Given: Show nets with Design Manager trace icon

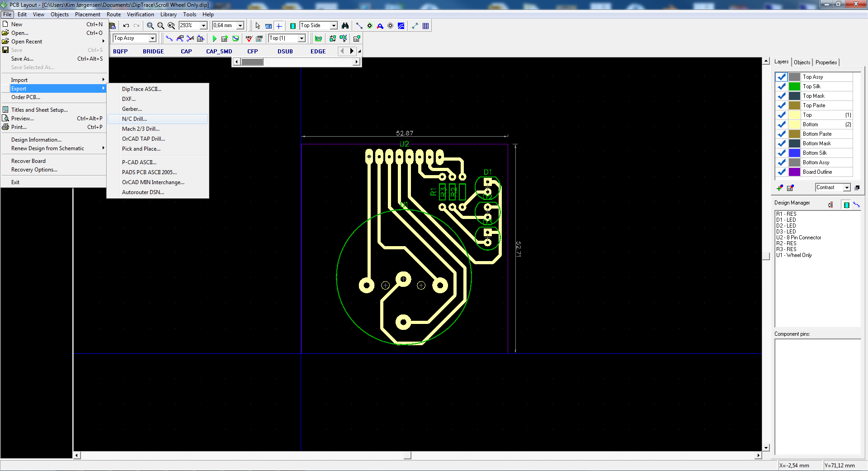Looking at the screenshot, I should click(x=856, y=205).
